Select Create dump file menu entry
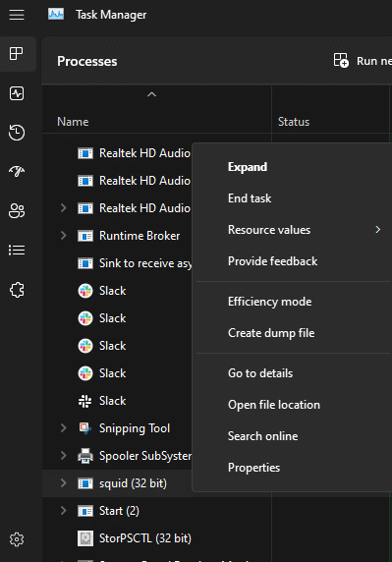 click(271, 333)
